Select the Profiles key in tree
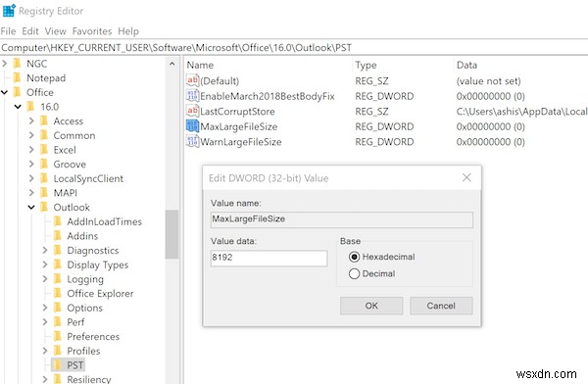588x384 pixels. [x=83, y=351]
